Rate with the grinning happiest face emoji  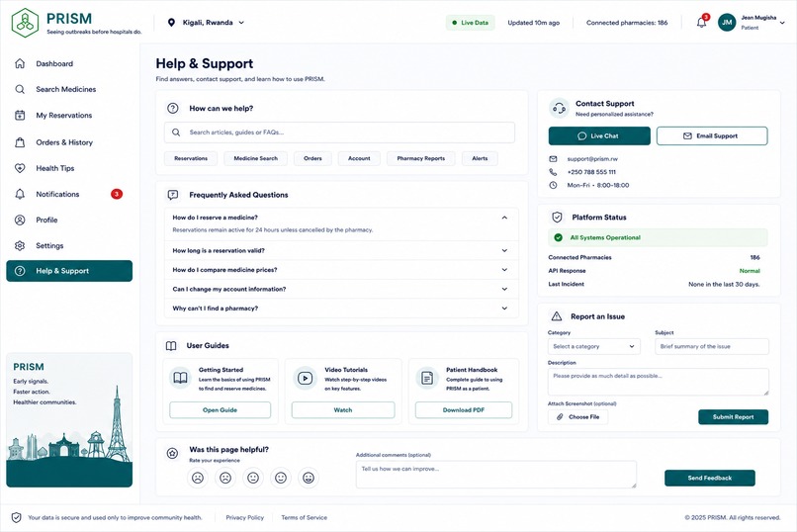[309, 478]
